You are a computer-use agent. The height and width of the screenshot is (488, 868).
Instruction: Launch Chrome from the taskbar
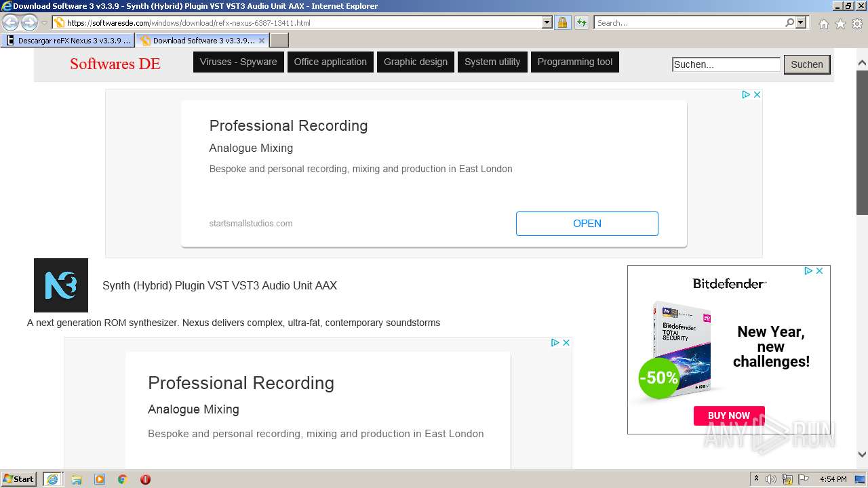tap(123, 479)
